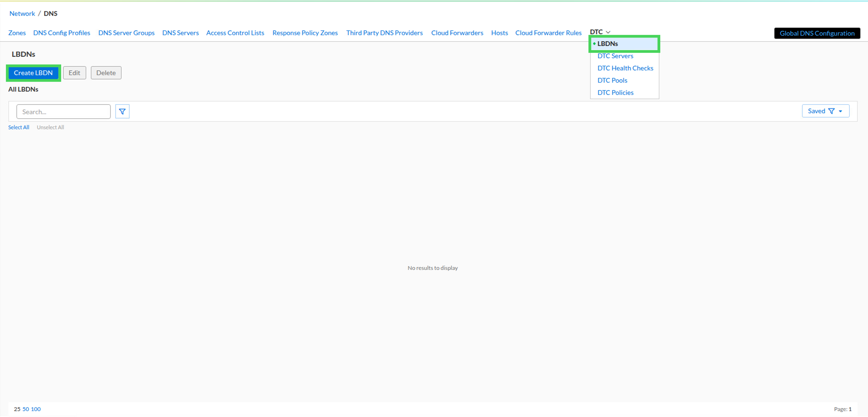868x417 pixels.
Task: Switch to the Zones tab
Action: click(x=17, y=33)
